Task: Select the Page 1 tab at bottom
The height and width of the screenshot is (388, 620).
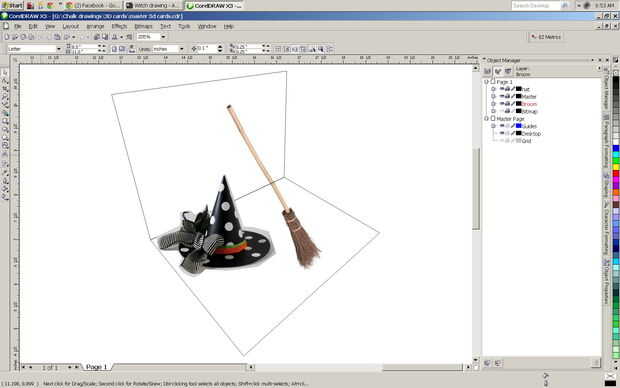Action: 96,367
